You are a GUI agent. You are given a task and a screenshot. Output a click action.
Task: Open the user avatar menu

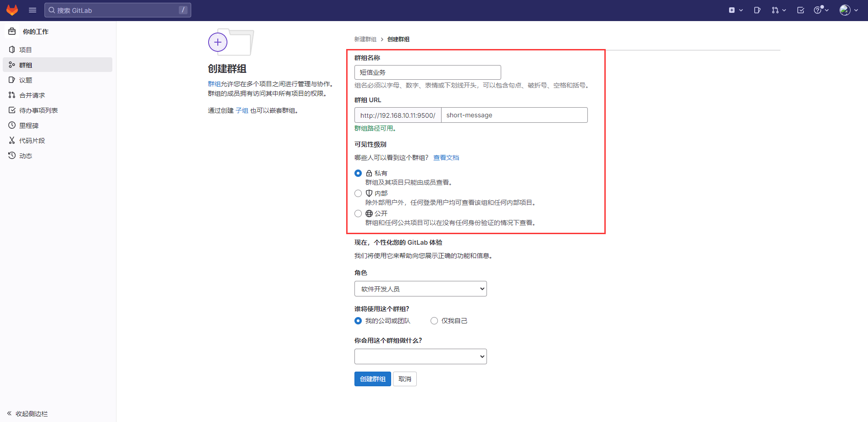coord(848,10)
